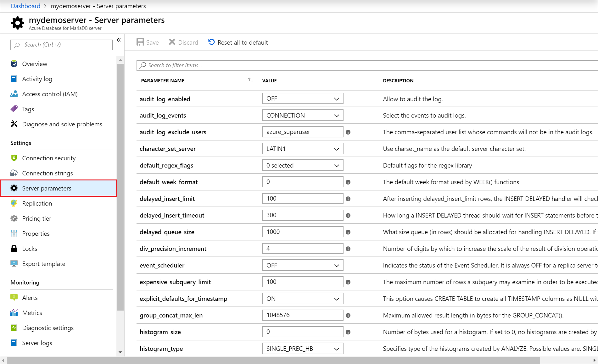Screen dimensions: 598x364
Task: Click the Metrics chart icon
Action: click(14, 313)
